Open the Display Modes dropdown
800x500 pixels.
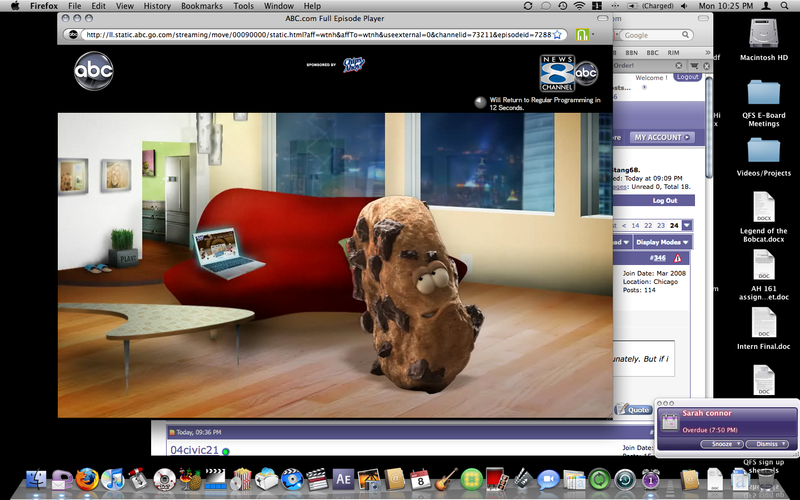pos(662,242)
